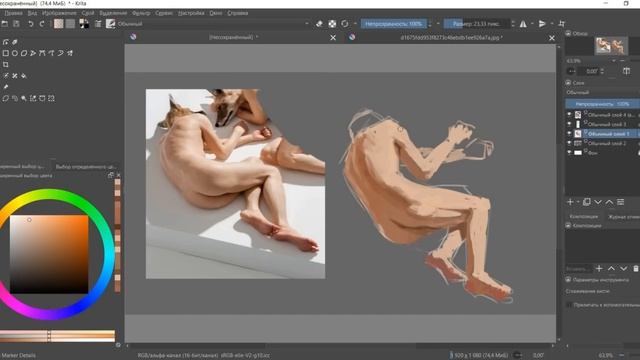The height and width of the screenshot is (360, 640).
Task: Toggle preserve alpha checker icon
Action: click(332, 24)
